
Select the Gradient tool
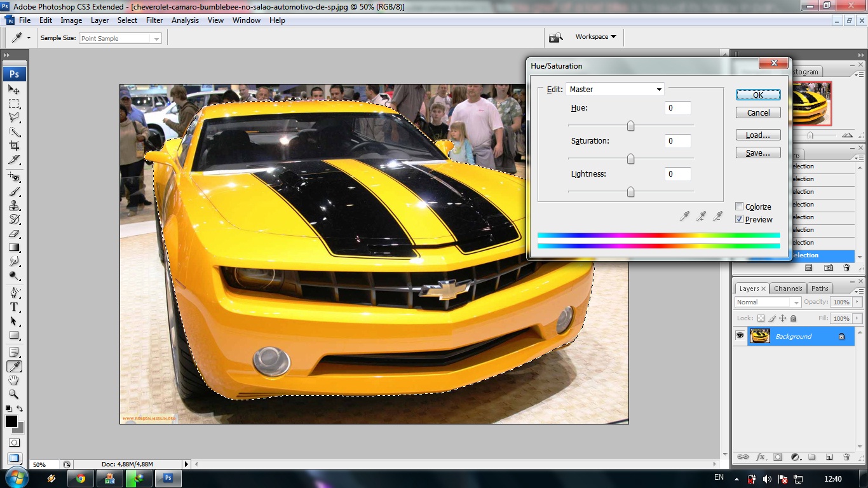pos(14,248)
